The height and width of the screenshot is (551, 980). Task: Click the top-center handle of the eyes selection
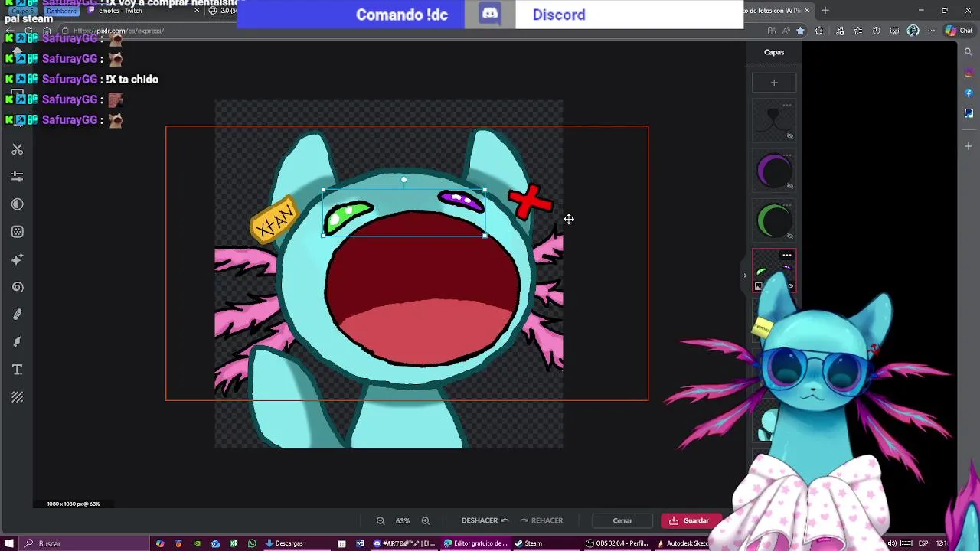(403, 180)
